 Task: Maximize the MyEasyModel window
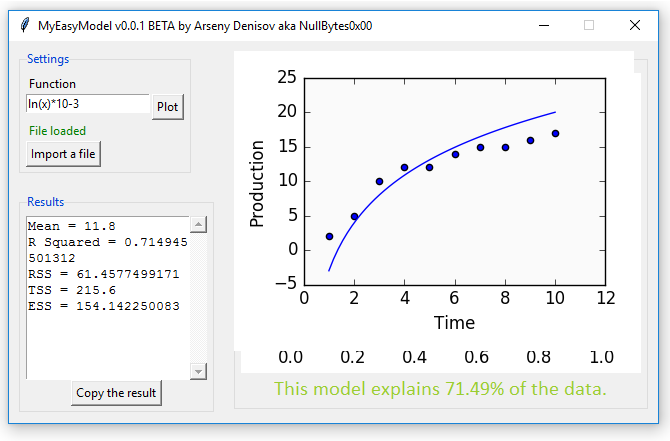pos(589,26)
